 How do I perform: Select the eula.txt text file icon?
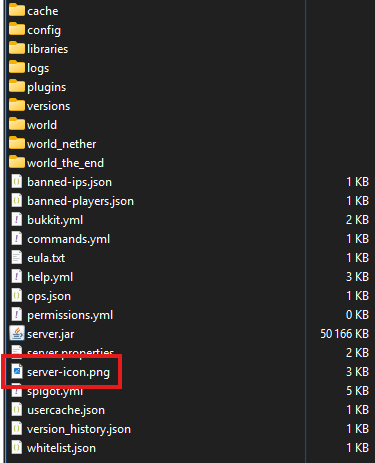[x=17, y=258]
